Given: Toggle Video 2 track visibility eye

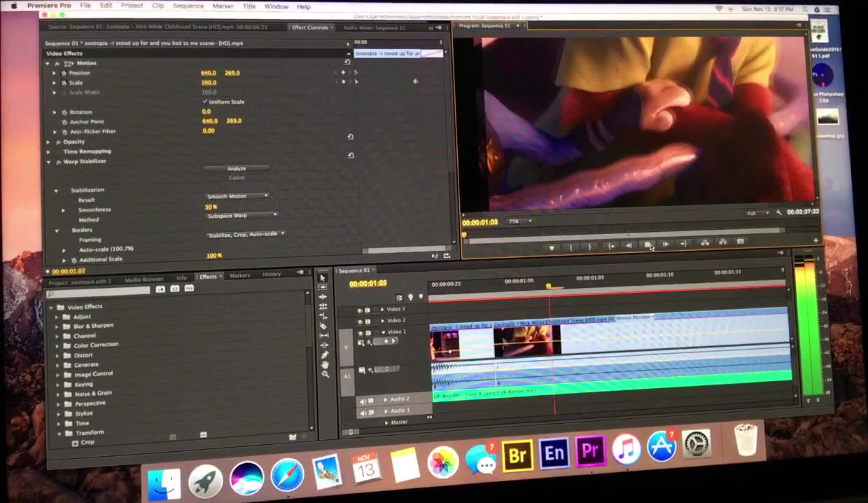Looking at the screenshot, I should pos(360,321).
